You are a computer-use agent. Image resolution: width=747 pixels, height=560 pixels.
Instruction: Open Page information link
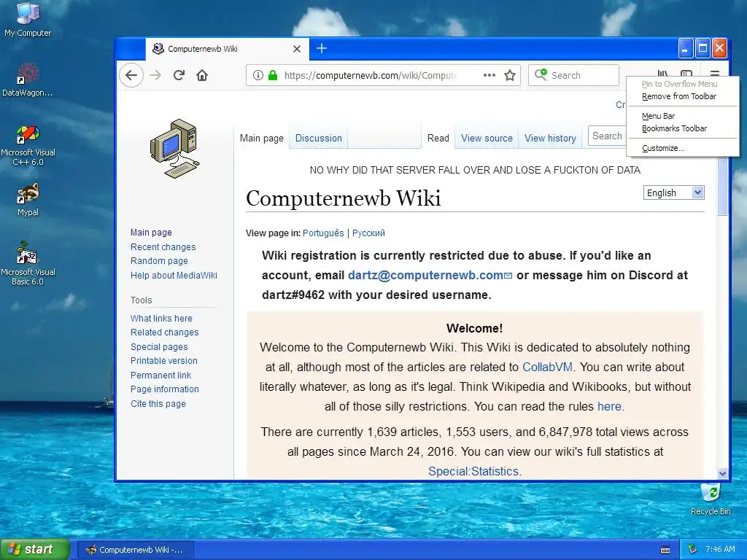click(164, 389)
